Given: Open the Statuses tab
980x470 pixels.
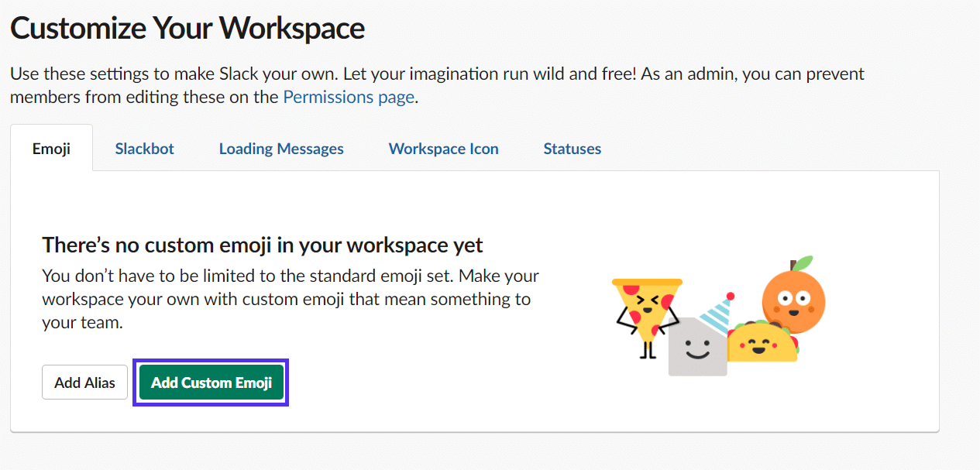Looking at the screenshot, I should click(x=572, y=148).
